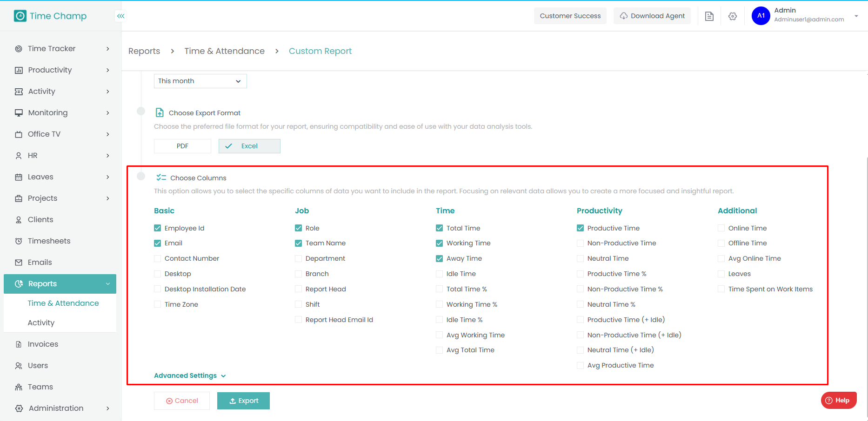The width and height of the screenshot is (868, 421).
Task: Click the Reports breadcrumb link
Action: click(x=144, y=51)
